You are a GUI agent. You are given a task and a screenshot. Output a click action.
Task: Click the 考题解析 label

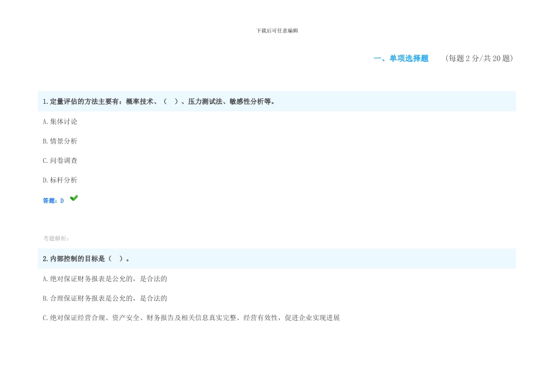56,239
